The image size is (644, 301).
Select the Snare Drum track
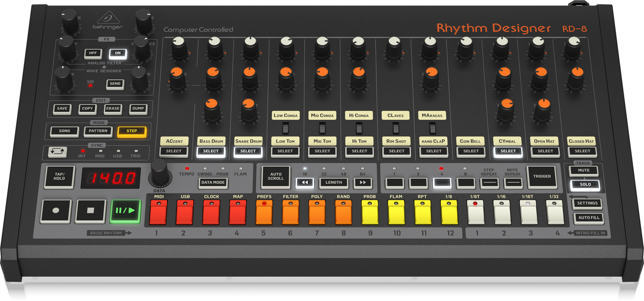[248, 151]
